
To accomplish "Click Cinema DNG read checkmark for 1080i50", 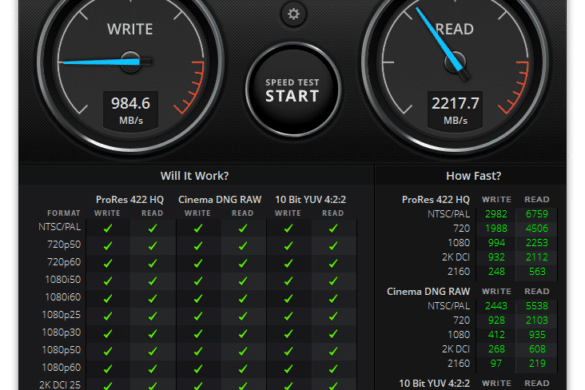I will point(243,281).
